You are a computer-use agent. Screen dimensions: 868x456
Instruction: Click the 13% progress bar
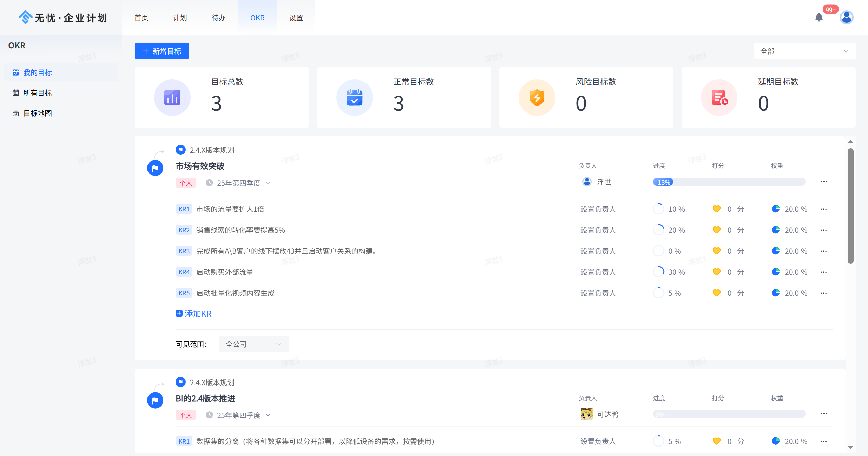729,182
